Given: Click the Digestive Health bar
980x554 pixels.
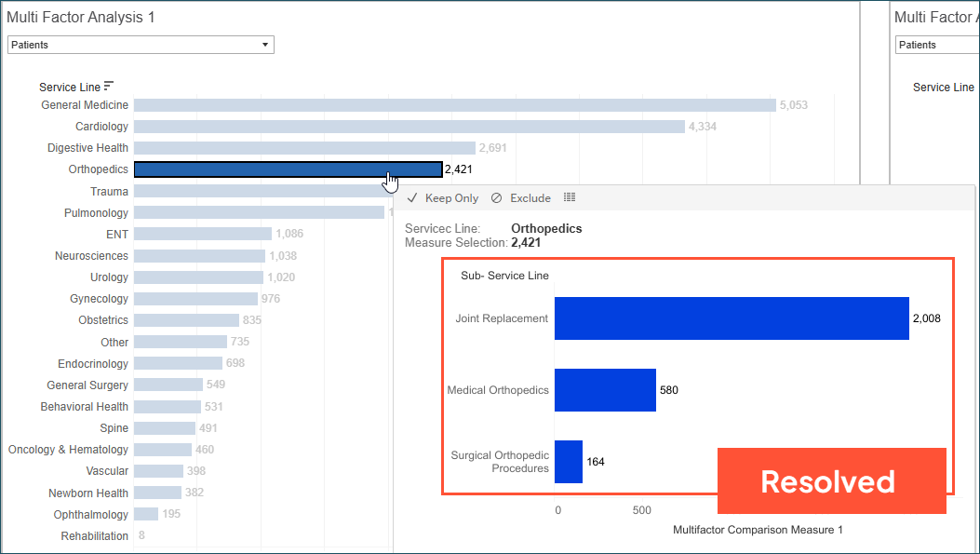Looking at the screenshot, I should click(x=303, y=148).
